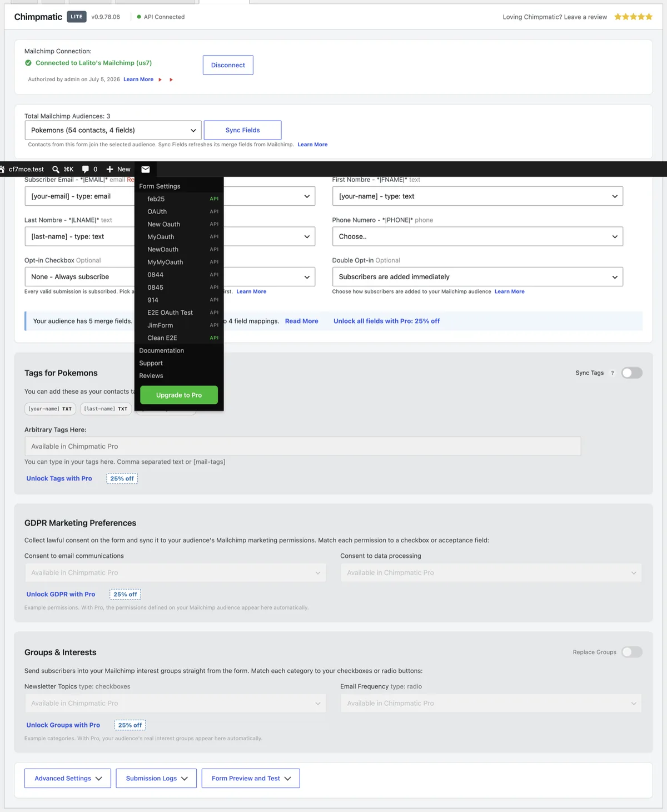Open Documentation from the menu
The image size is (667, 812).
click(162, 351)
